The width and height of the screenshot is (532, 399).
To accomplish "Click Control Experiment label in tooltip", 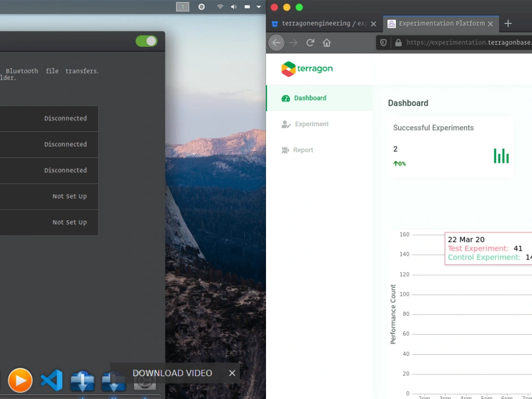I will pos(484,257).
